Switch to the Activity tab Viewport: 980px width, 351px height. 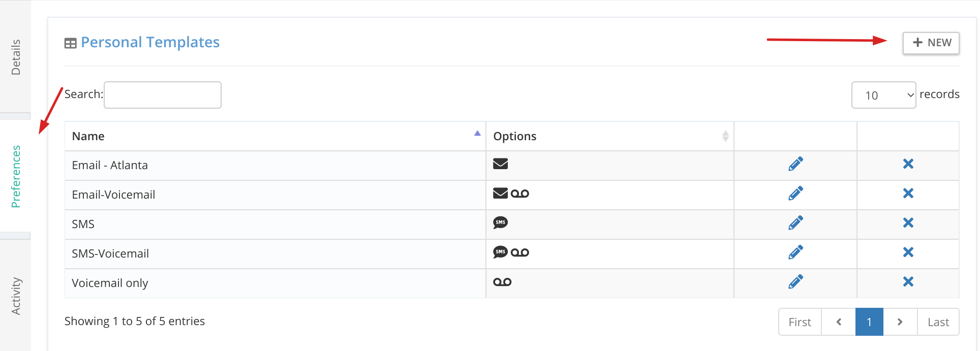(16, 296)
